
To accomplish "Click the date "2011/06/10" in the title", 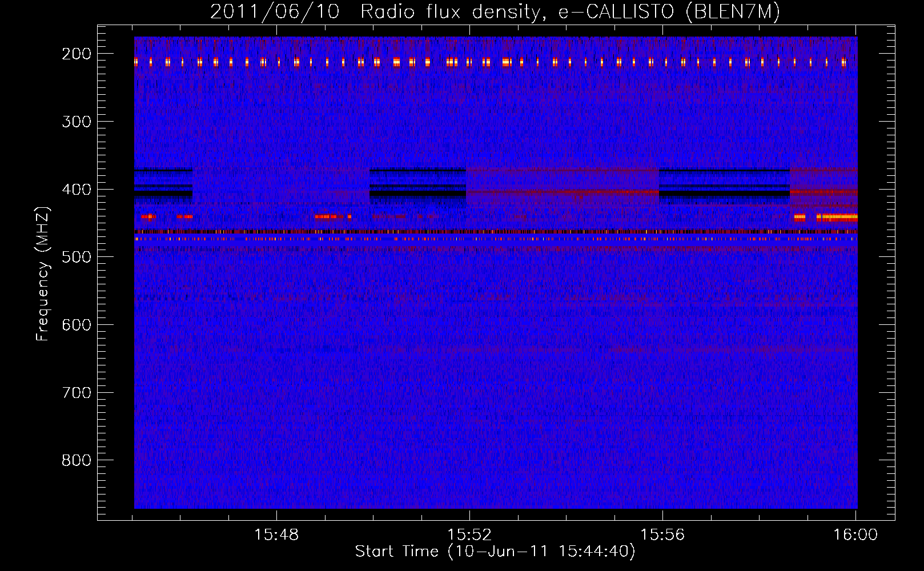I will coord(275,12).
